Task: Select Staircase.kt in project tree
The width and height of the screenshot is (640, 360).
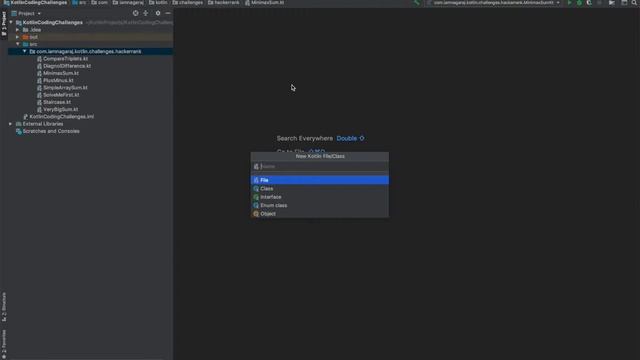Action: [57, 102]
